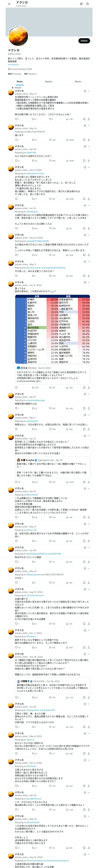This screenshot has width=98, height=868.
Task: Click the Translate bio link
Action: (x=14, y=65)
